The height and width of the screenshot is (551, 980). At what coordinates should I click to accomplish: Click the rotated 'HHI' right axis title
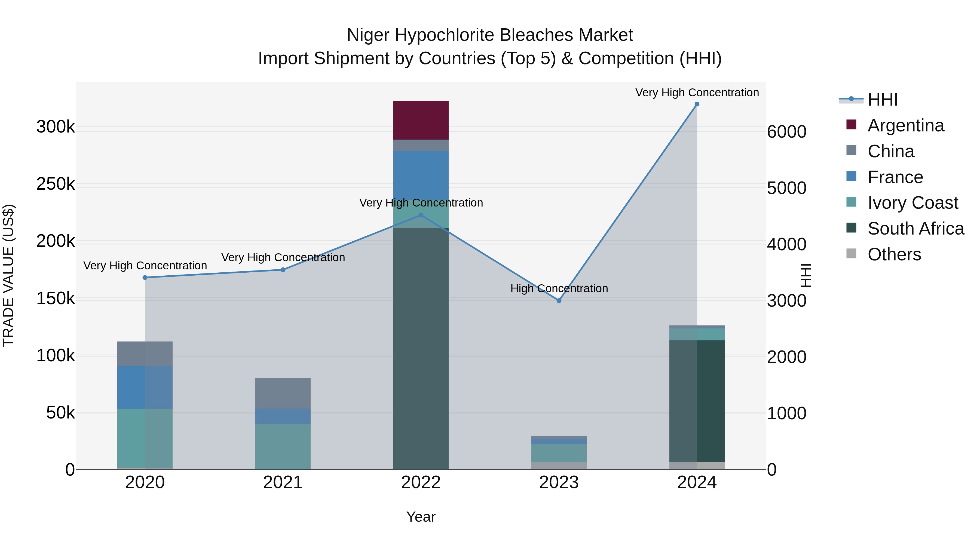(806, 275)
